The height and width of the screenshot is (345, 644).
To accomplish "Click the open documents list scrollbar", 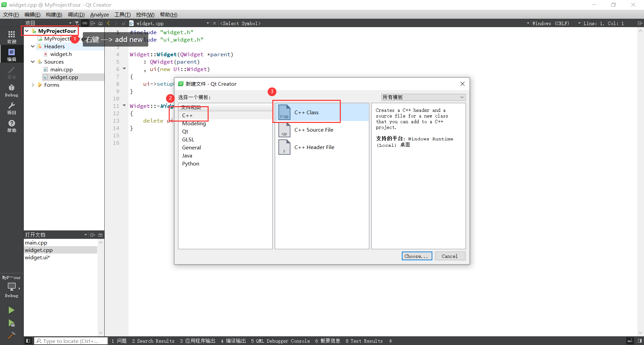I will click(x=101, y=287).
